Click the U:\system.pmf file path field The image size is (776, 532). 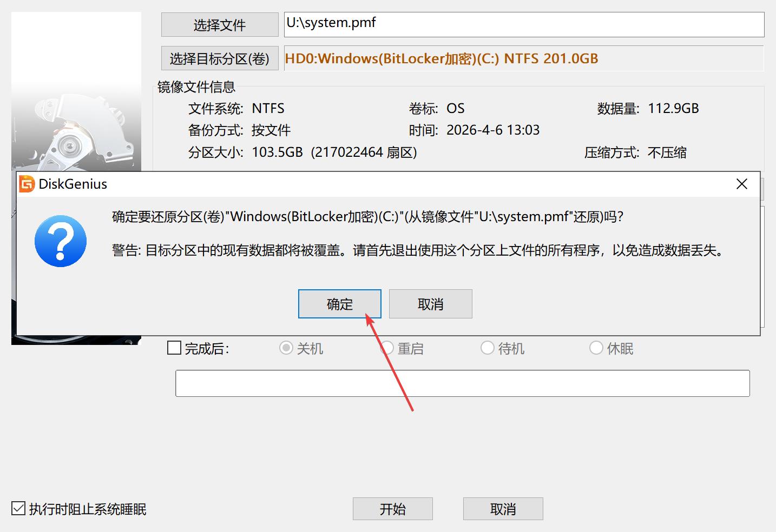[x=523, y=25]
